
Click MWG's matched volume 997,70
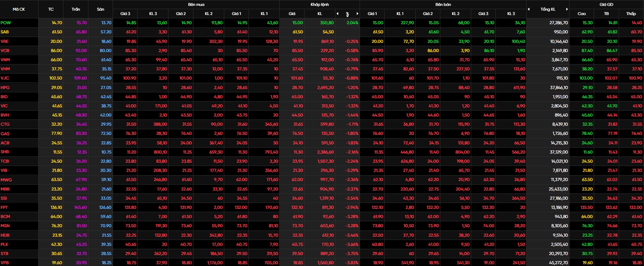327,180
